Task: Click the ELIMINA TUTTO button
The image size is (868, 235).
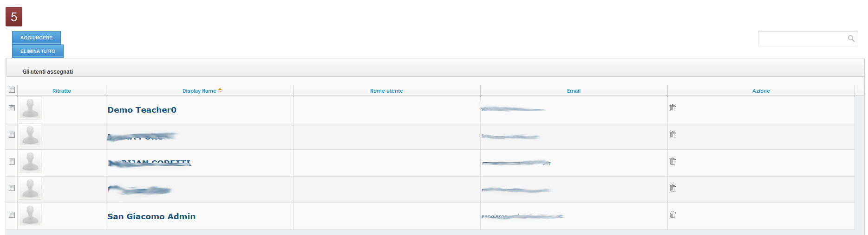Action: coord(38,51)
